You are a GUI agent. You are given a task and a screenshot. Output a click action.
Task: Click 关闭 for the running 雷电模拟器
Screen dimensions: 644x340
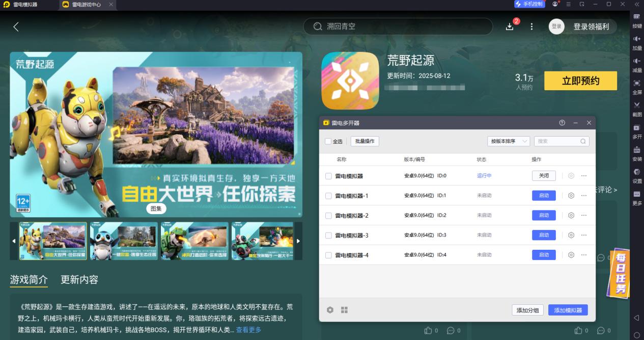click(x=544, y=175)
